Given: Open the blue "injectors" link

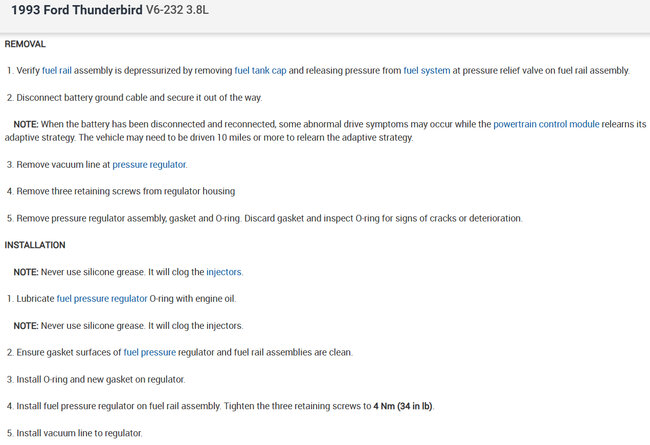Looking at the screenshot, I should click(x=224, y=272).
